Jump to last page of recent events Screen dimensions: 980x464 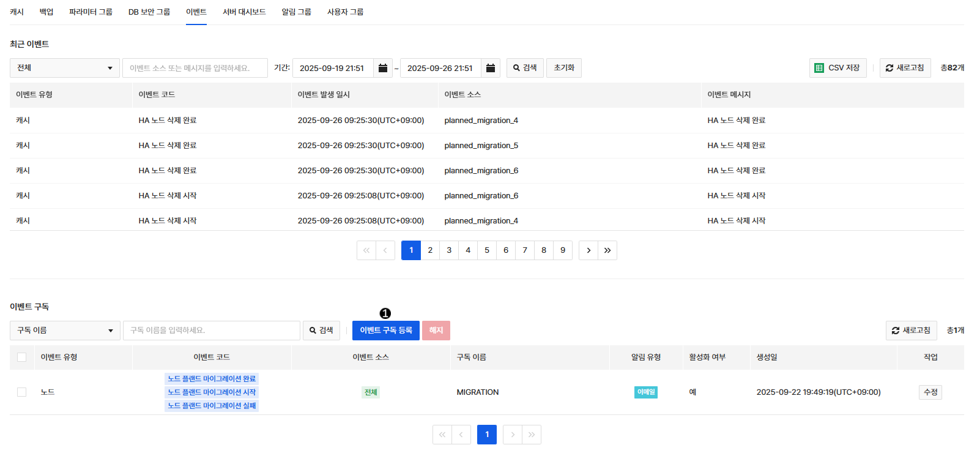pyautogui.click(x=607, y=250)
